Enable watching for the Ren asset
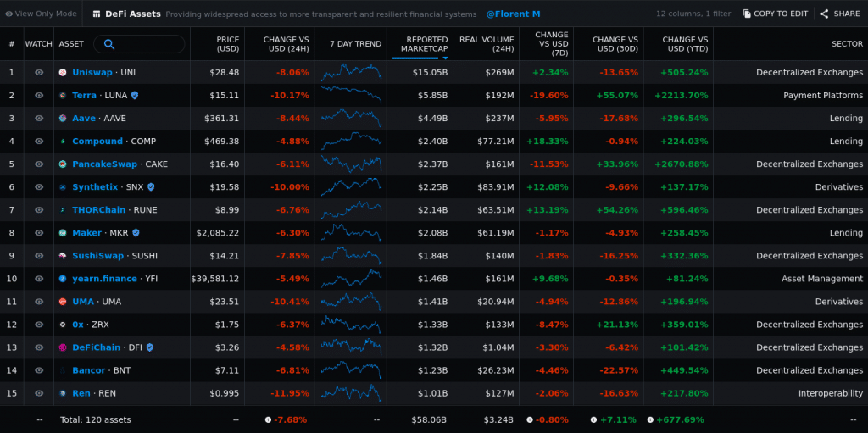This screenshot has width=868, height=433. point(39,393)
